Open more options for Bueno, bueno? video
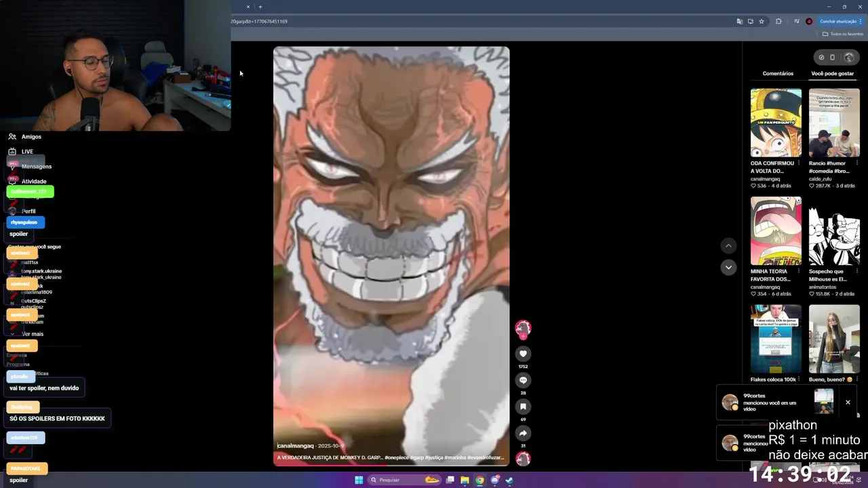The image size is (868, 488). coord(857,380)
